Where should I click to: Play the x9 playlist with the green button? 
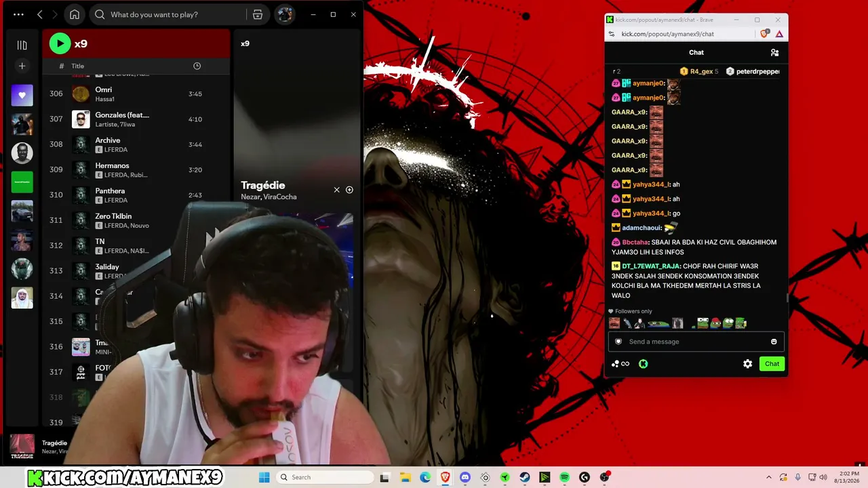pyautogui.click(x=60, y=43)
